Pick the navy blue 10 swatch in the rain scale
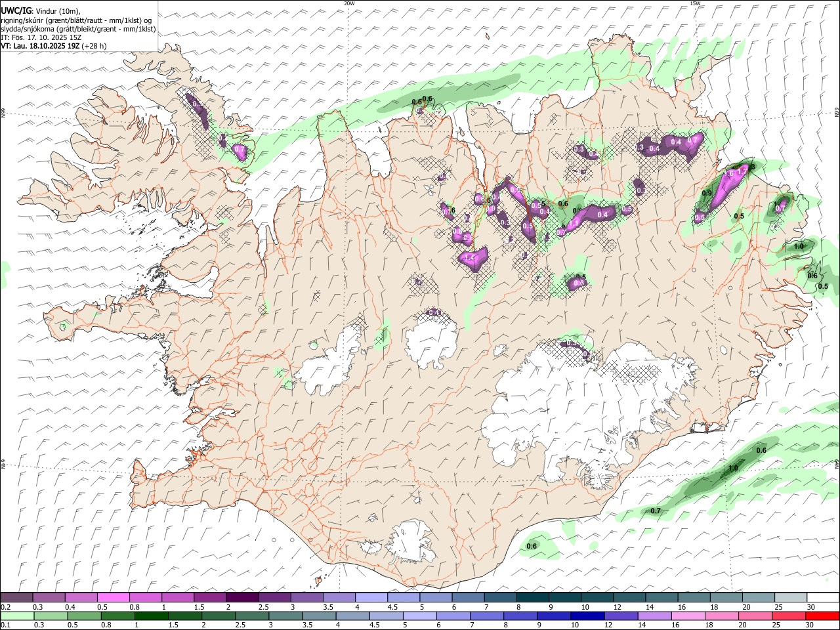This screenshot has width=840, height=630. point(586,616)
